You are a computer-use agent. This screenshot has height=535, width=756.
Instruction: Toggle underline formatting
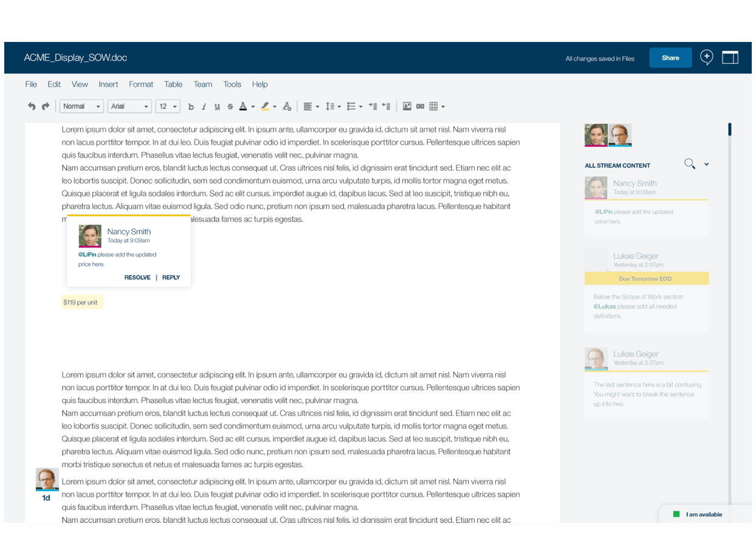click(217, 107)
